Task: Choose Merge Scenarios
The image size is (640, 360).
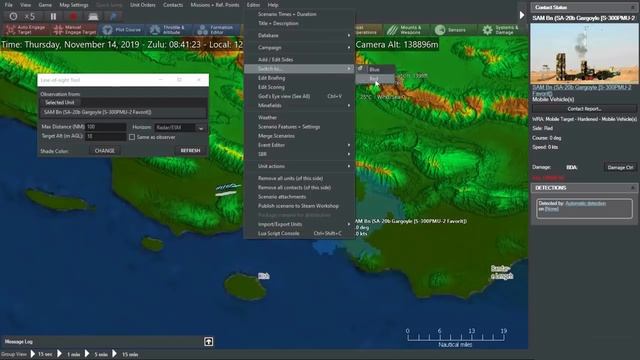Action: pyautogui.click(x=299, y=136)
